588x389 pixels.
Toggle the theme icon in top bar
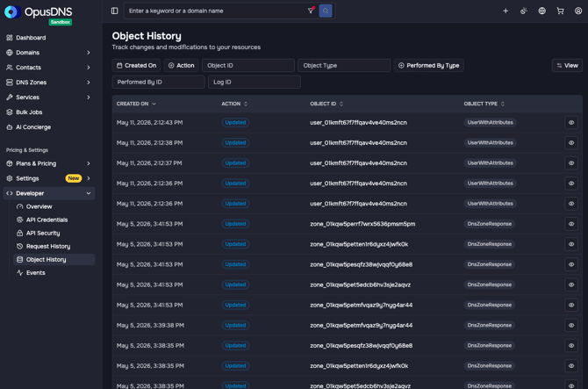(x=524, y=11)
